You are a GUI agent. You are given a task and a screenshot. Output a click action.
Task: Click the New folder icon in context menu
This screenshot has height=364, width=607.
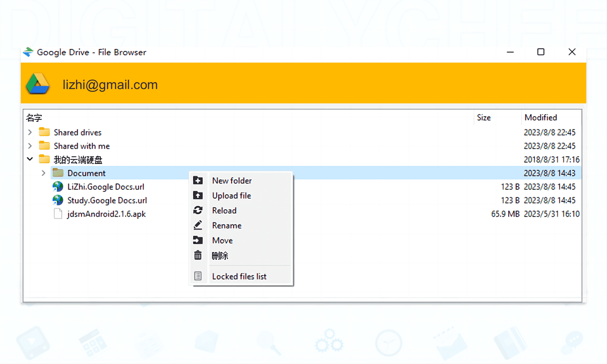click(x=198, y=180)
